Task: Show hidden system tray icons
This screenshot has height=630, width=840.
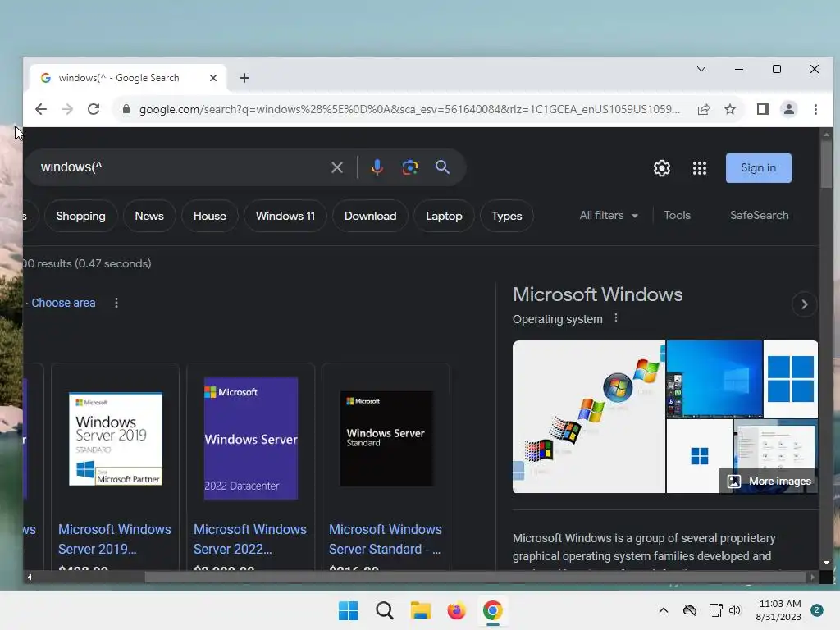Action: click(663, 610)
